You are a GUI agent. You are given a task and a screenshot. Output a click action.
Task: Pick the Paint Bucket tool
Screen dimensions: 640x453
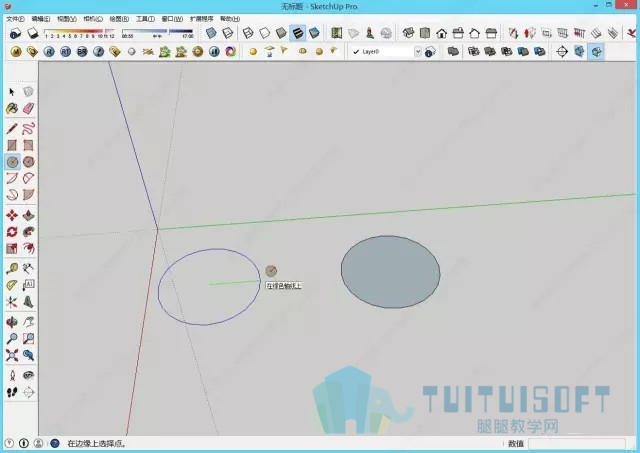click(12, 109)
